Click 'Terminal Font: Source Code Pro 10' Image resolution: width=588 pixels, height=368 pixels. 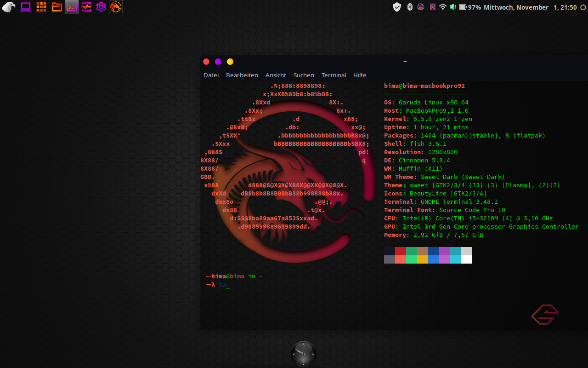[445, 210]
